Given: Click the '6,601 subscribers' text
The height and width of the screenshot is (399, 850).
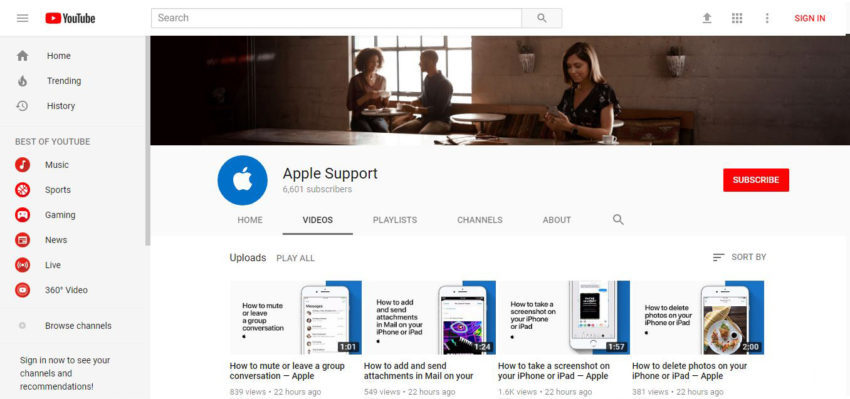Looking at the screenshot, I should pos(317,189).
